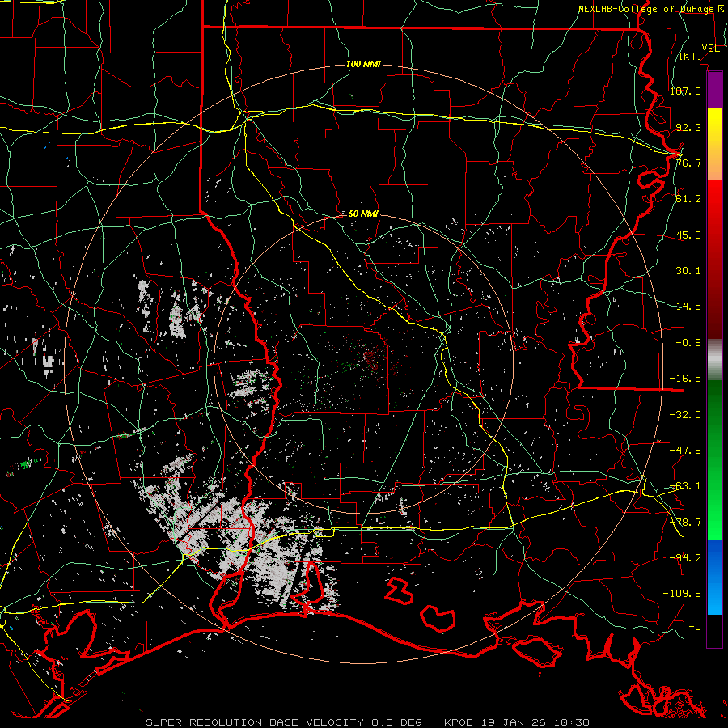Screen dimensions: 728x728
Task: Select the 30.1 velocity scale value
Action: (x=688, y=271)
